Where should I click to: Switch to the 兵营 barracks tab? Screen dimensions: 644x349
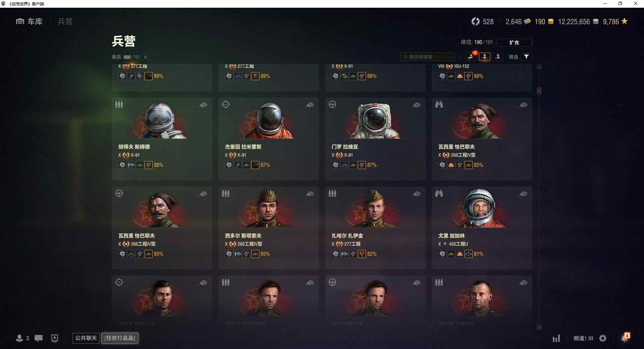click(65, 21)
